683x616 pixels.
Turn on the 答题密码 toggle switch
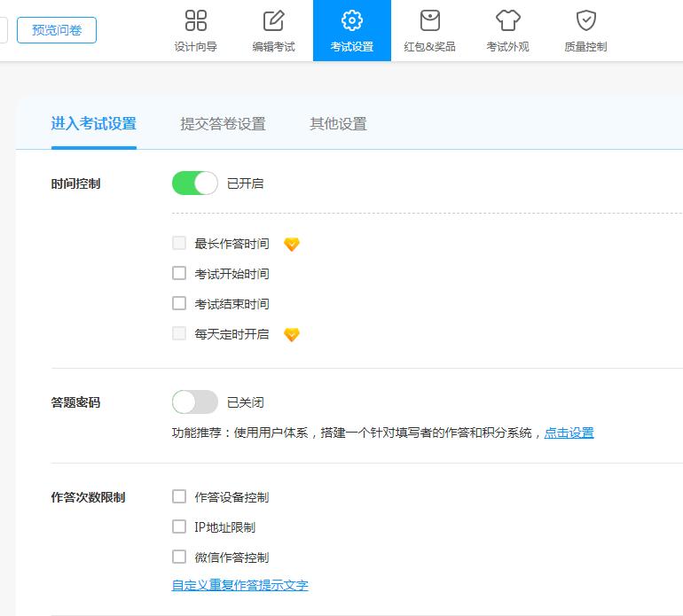(195, 402)
